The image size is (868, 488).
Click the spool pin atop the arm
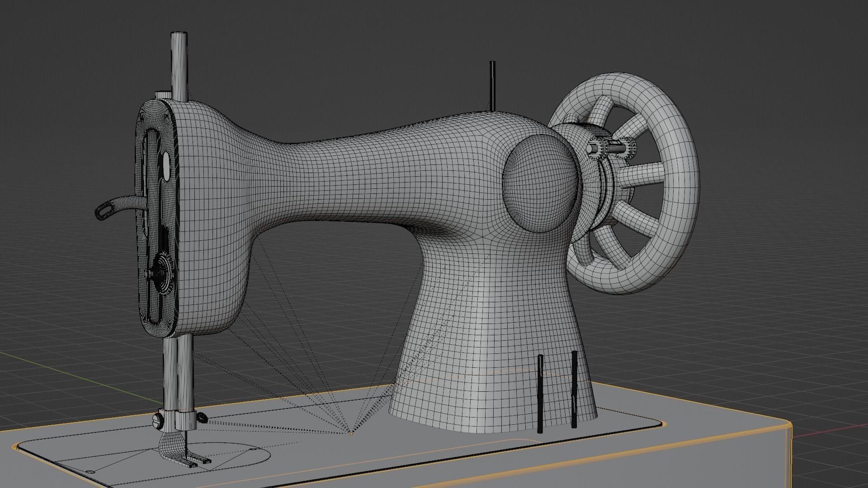tap(492, 86)
